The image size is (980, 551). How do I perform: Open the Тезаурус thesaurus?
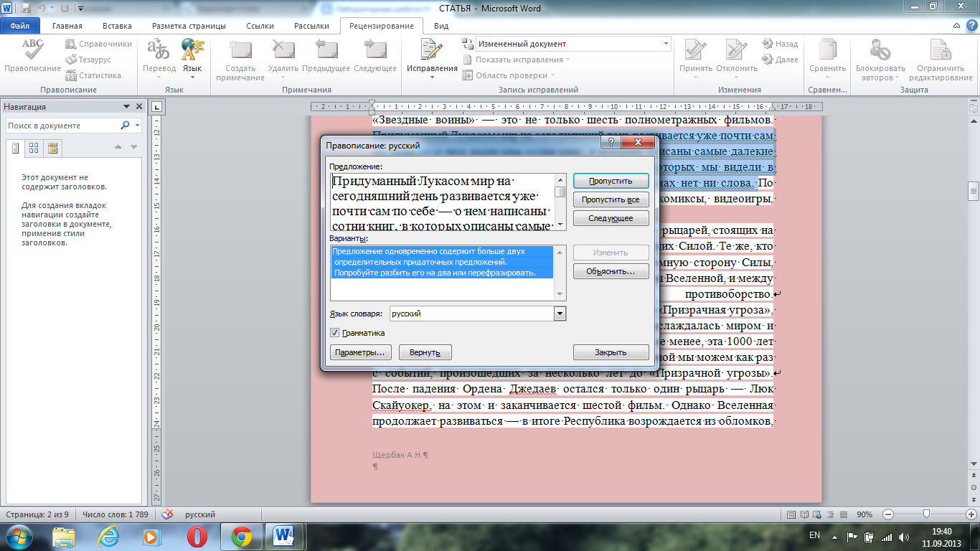[x=88, y=60]
